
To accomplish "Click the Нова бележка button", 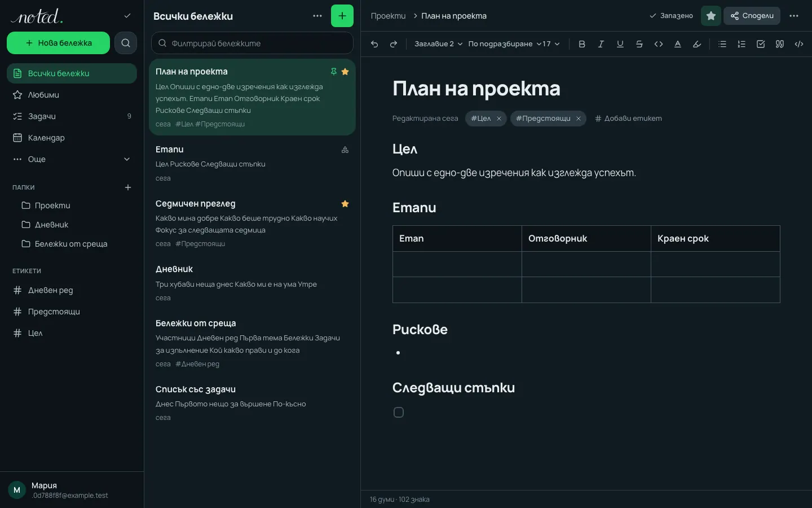I will click(58, 43).
